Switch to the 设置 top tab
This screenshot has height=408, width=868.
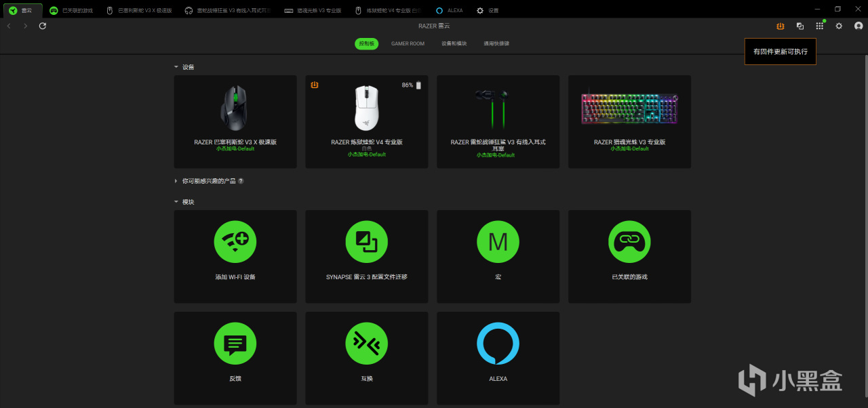(x=488, y=10)
